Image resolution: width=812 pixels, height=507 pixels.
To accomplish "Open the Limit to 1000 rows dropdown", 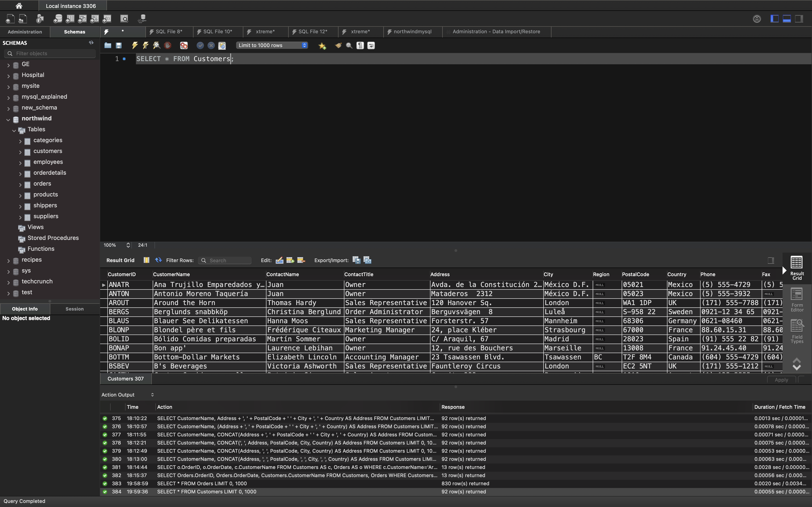I will click(272, 45).
